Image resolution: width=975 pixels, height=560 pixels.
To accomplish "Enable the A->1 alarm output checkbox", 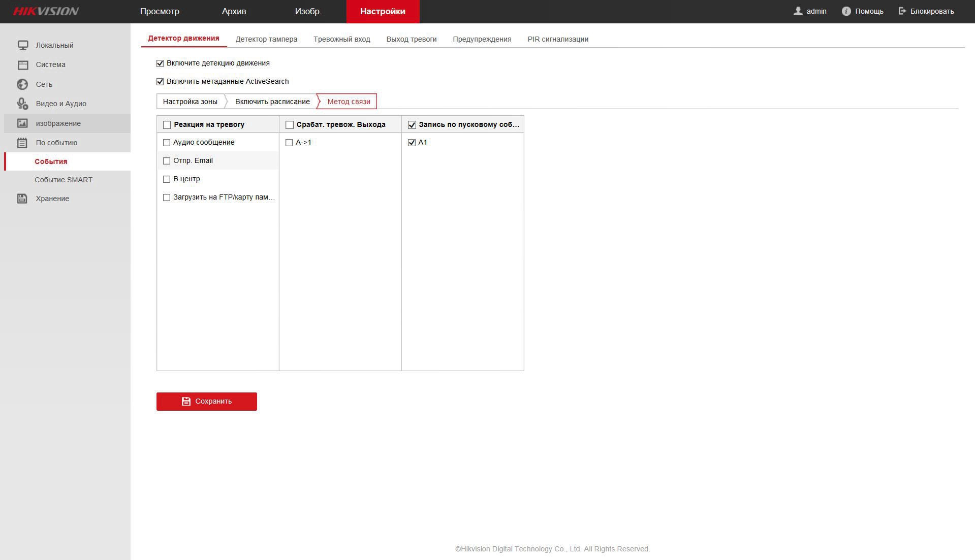I will coord(289,143).
